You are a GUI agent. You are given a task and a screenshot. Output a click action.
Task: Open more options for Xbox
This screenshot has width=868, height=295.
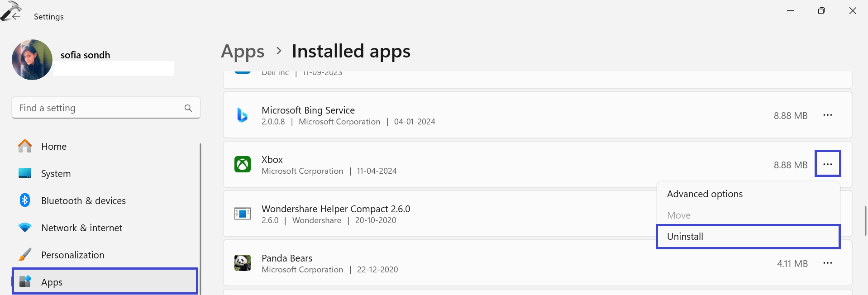click(x=828, y=163)
